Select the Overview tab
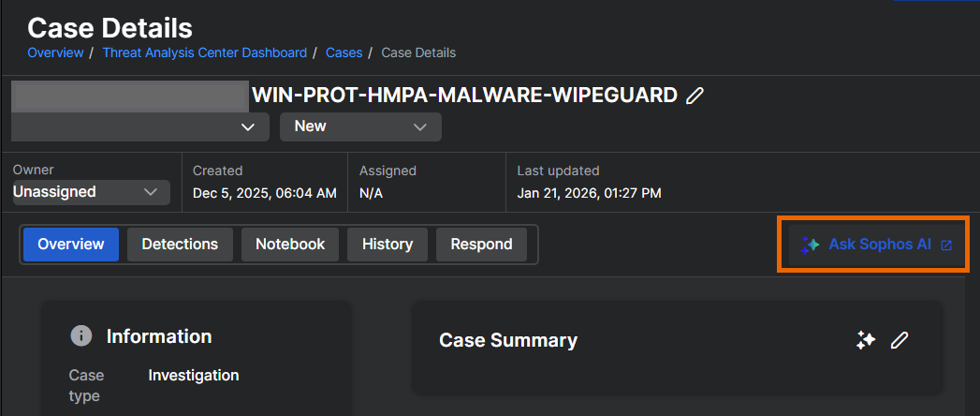The width and height of the screenshot is (980, 416). pyautogui.click(x=71, y=245)
